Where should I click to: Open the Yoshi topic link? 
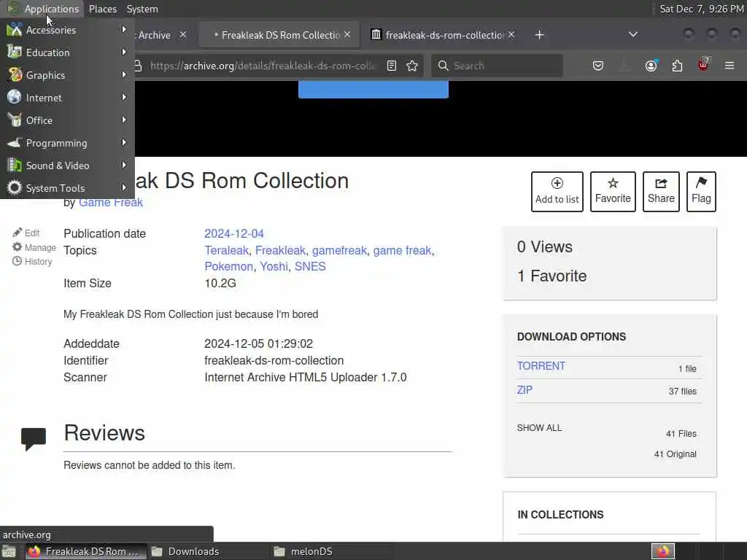tap(274, 266)
